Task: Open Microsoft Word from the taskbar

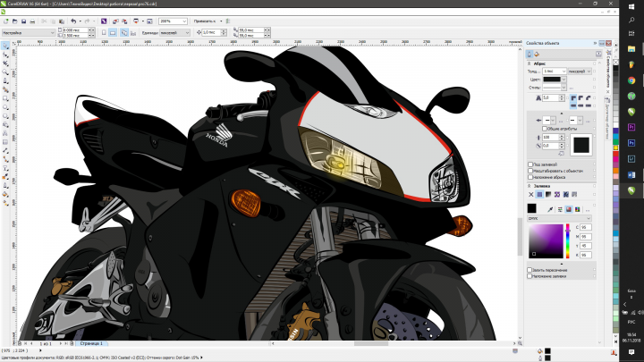Action: pos(631,175)
